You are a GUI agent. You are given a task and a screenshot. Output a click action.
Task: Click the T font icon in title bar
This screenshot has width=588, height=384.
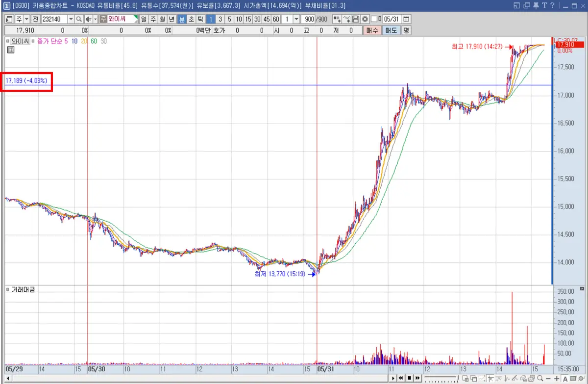click(544, 5)
